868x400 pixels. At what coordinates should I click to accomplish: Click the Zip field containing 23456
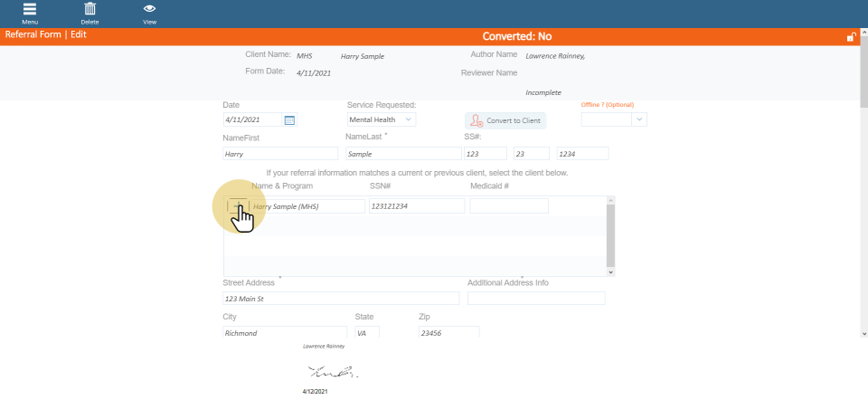point(448,332)
